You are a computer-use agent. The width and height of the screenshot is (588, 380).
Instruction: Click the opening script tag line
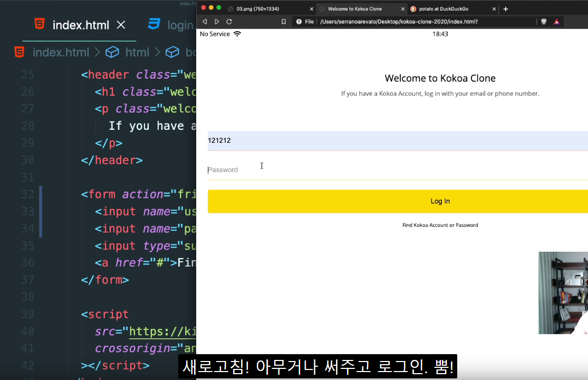tap(104, 314)
